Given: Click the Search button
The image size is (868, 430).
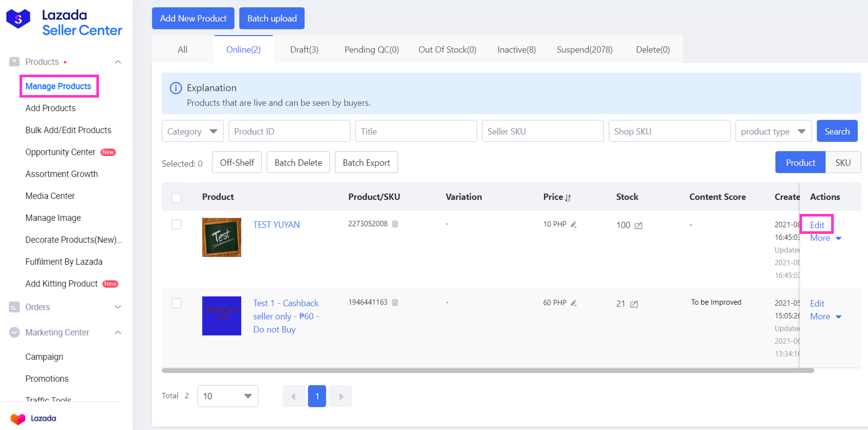Looking at the screenshot, I should 837,131.
